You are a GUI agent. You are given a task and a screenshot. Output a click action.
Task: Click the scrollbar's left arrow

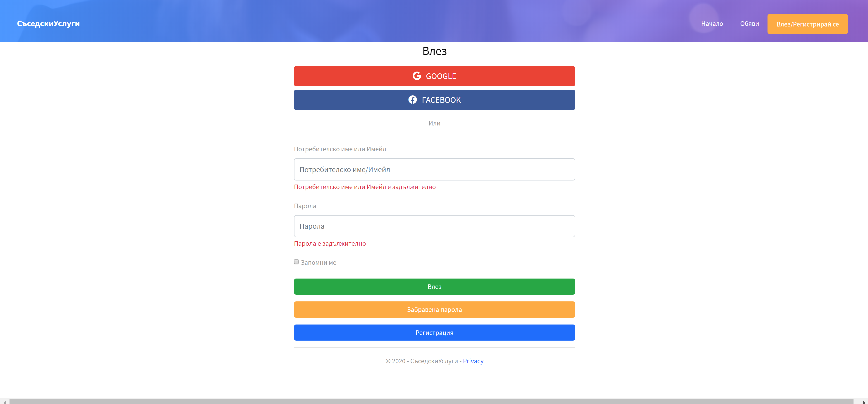pyautogui.click(x=4, y=402)
